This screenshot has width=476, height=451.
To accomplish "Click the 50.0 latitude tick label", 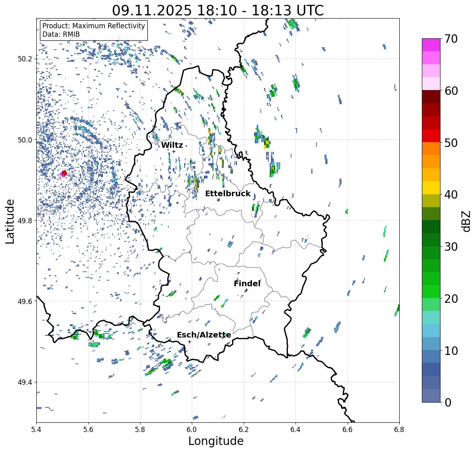I will point(25,140).
